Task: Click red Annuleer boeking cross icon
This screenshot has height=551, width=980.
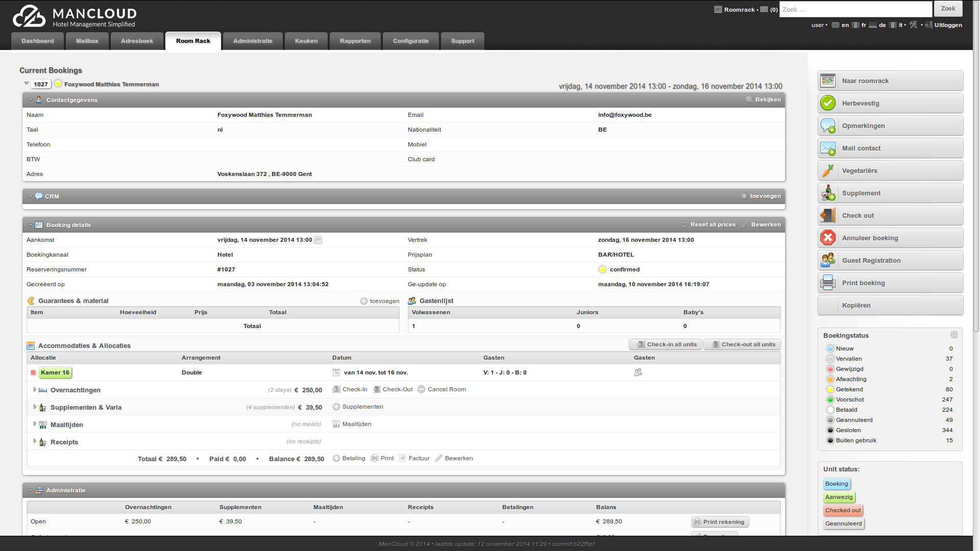Action: (x=827, y=238)
